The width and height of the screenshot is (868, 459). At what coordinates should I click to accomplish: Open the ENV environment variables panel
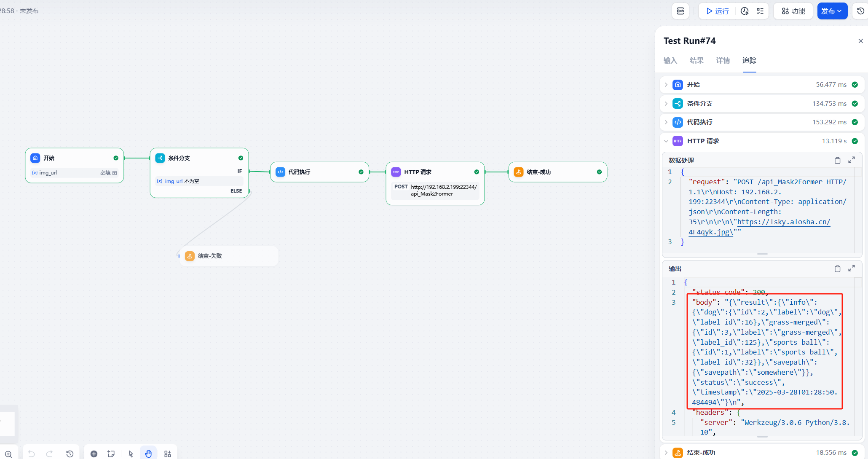tap(680, 11)
